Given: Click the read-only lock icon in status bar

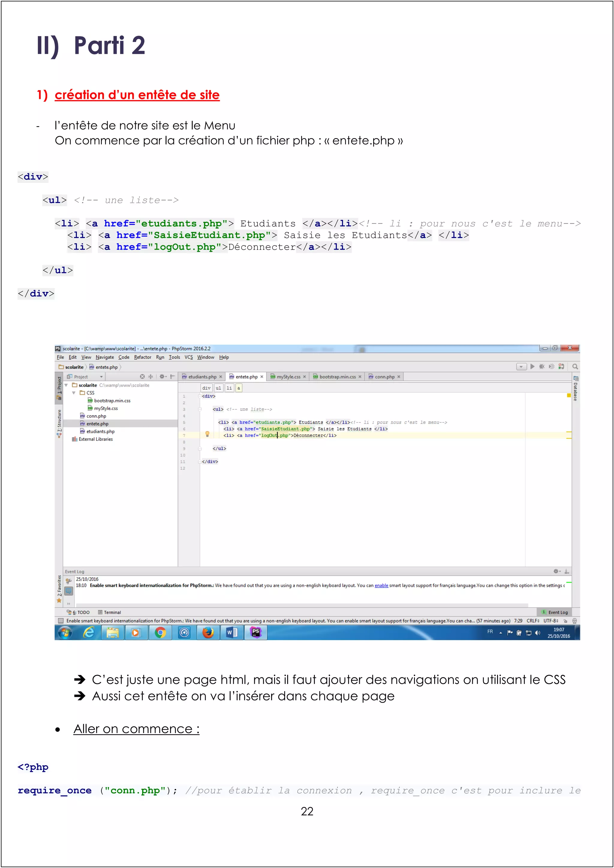Looking at the screenshot, I should tap(566, 621).
